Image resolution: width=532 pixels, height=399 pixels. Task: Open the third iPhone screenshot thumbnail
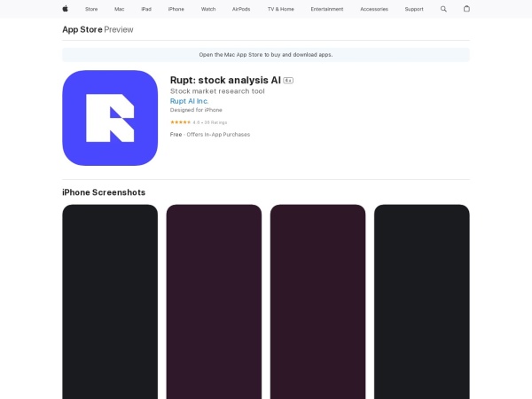317,301
